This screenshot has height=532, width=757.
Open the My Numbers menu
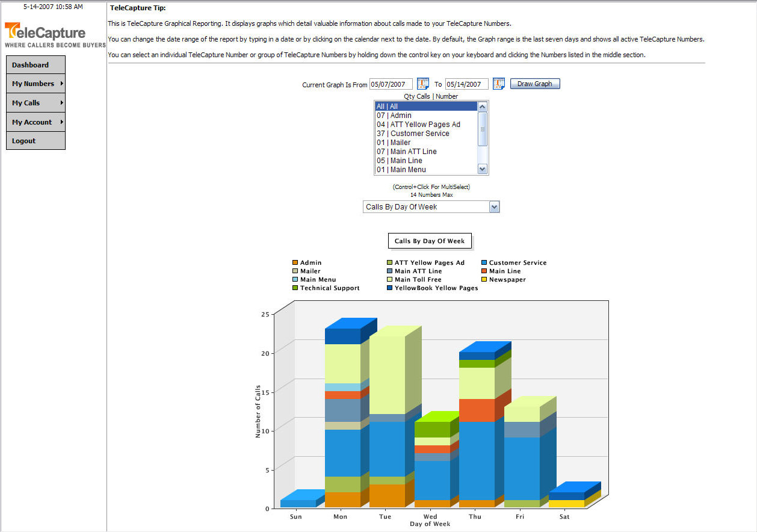click(x=36, y=84)
